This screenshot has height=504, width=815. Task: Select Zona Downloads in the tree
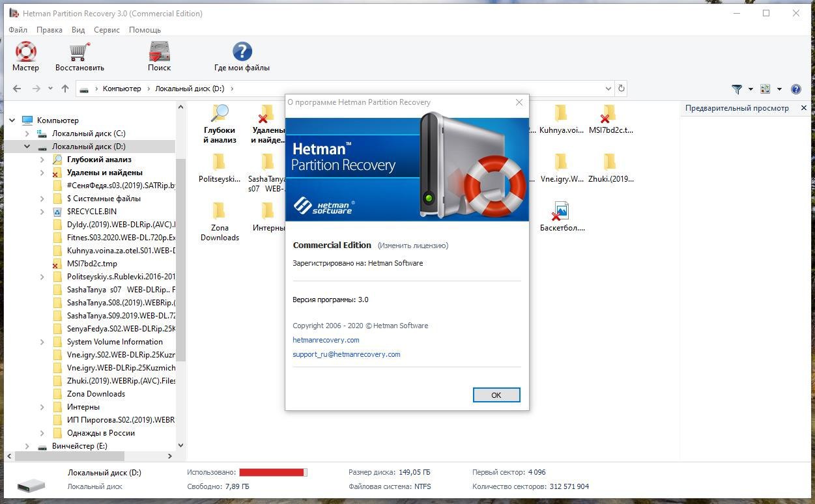pyautogui.click(x=96, y=394)
